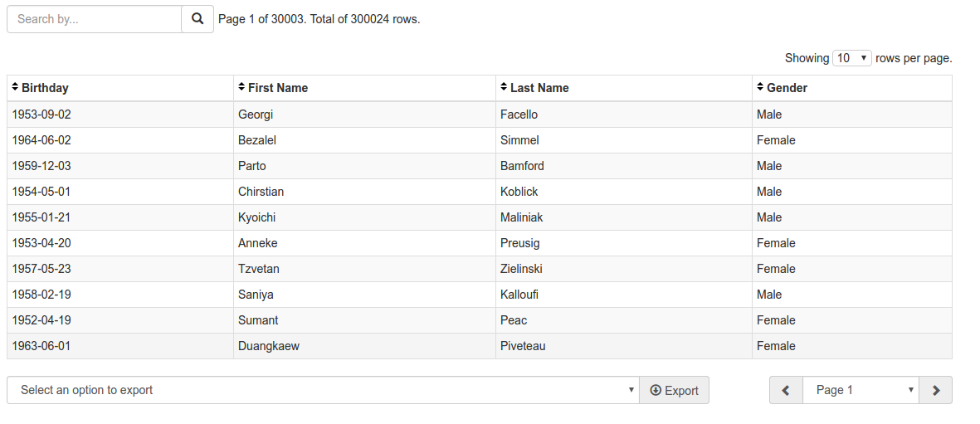
Task: Click the birthday cell 1964-06-02
Action: pyautogui.click(x=41, y=140)
